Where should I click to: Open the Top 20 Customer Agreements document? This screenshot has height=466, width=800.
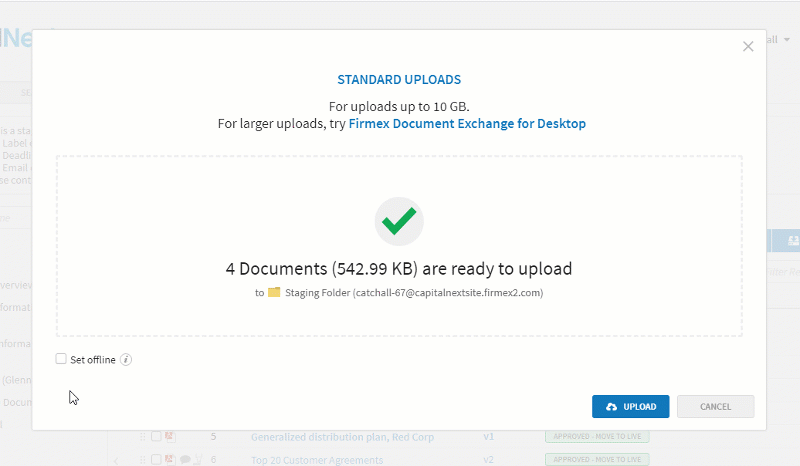click(x=317, y=460)
